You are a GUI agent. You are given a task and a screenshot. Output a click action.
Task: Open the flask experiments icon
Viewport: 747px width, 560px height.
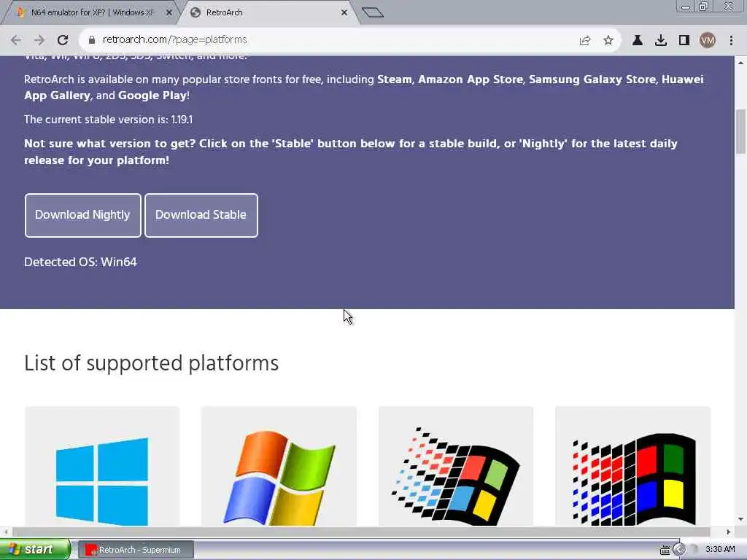pos(637,41)
